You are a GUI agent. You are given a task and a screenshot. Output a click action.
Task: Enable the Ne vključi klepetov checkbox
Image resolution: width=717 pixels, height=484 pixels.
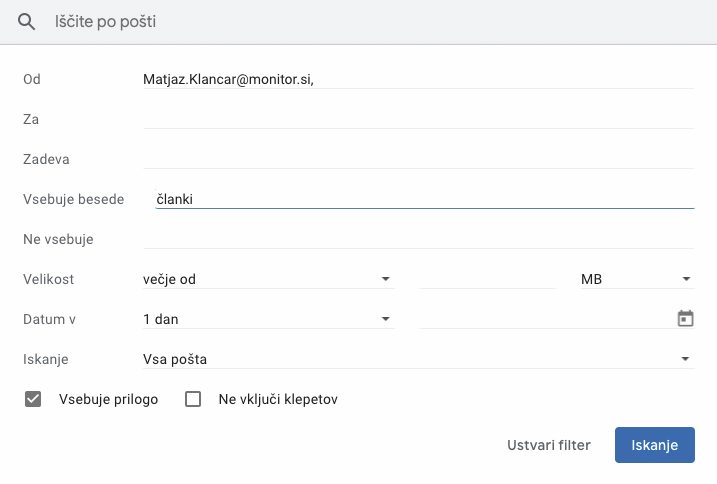point(193,399)
